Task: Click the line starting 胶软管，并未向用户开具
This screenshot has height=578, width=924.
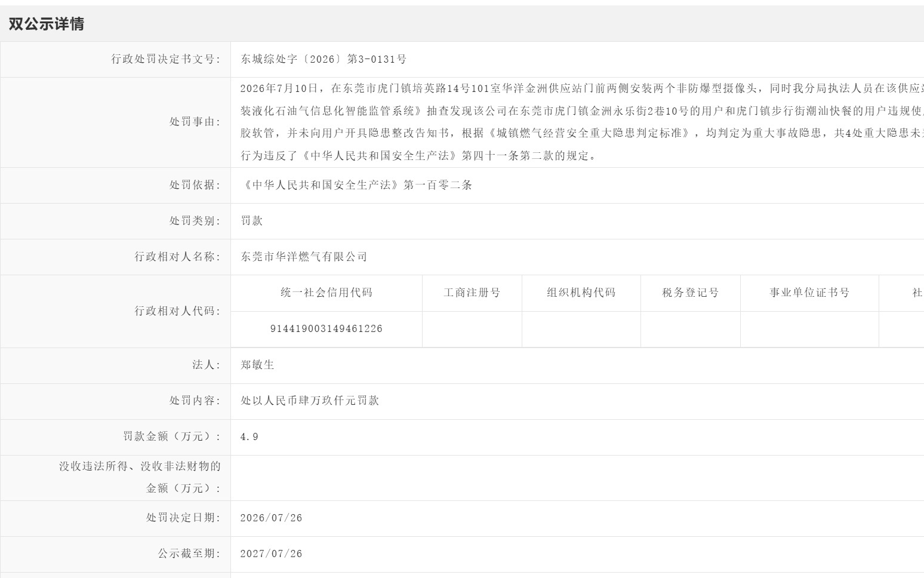Action: click(x=582, y=134)
